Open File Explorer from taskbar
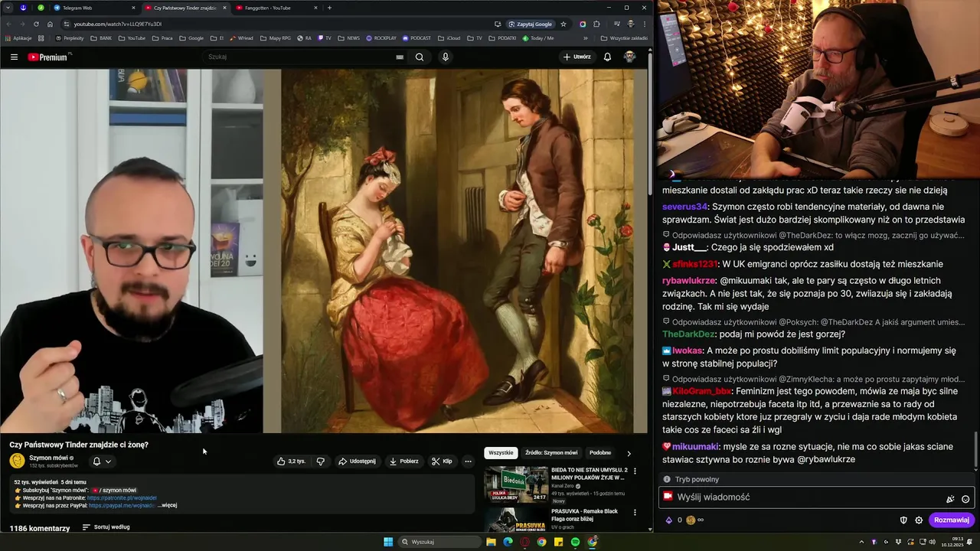 click(491, 542)
